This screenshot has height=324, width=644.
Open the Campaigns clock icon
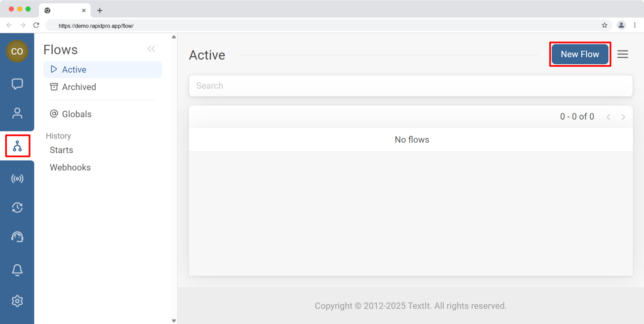(17, 208)
